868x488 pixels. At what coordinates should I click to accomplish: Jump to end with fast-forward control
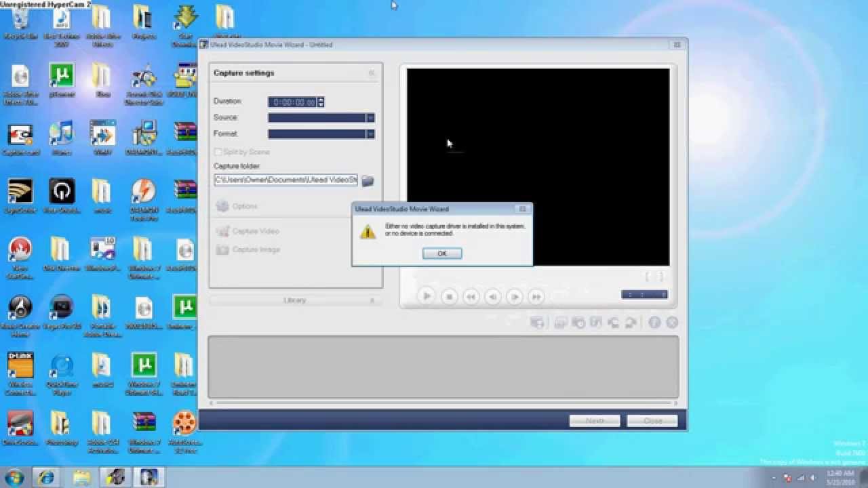click(x=536, y=296)
